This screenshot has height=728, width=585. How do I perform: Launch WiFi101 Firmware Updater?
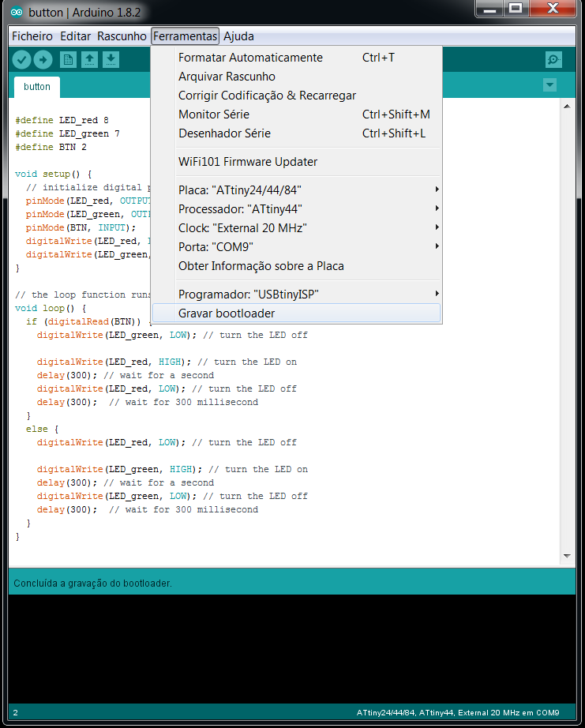tap(297, 162)
